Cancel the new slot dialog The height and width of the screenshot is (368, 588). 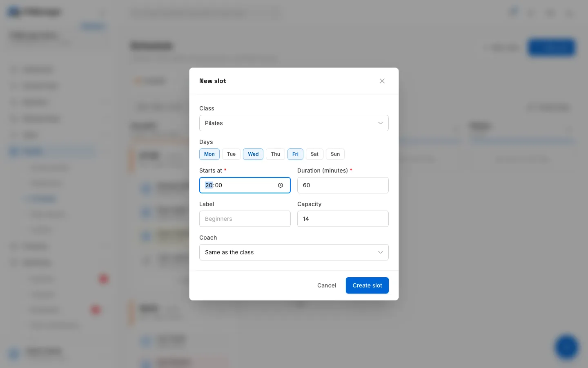327,285
